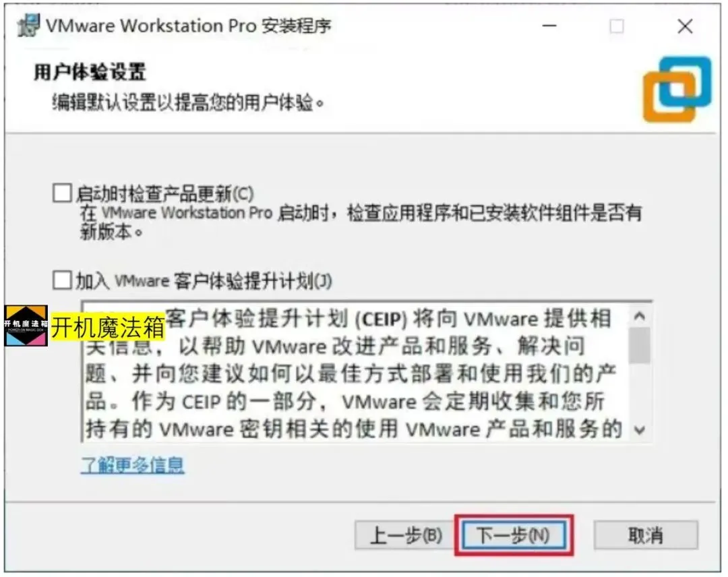Click the 启动时检查产品更新(C) label text

(x=165, y=193)
